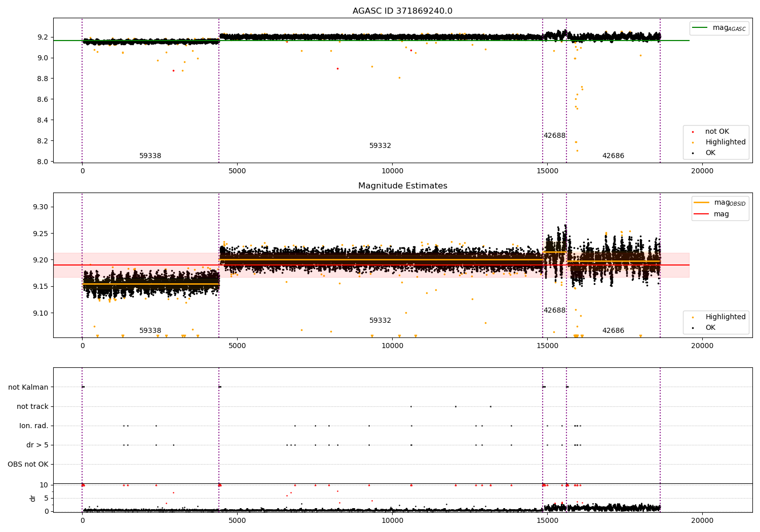Click the OK legend entry in top plot
This screenshot has width=760, height=532.
[710, 153]
